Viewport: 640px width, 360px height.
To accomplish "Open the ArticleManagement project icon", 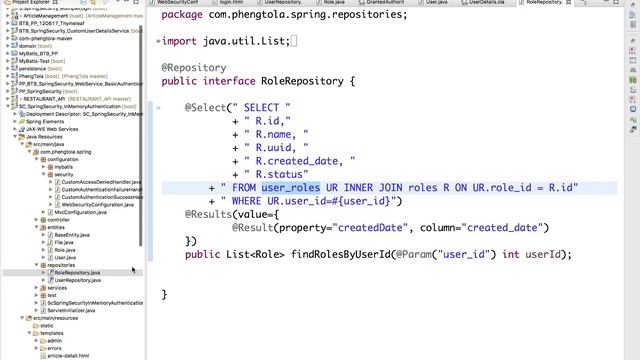I will (x=15, y=16).
